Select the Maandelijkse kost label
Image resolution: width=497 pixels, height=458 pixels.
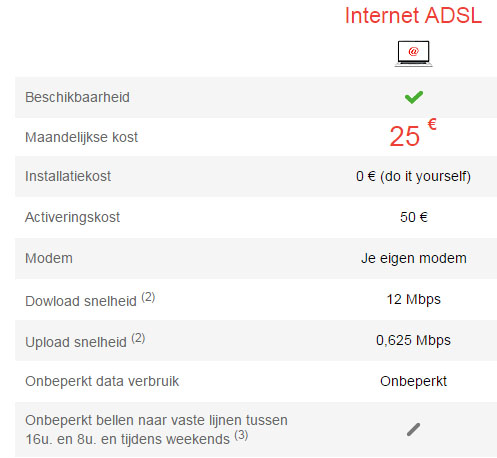(81, 137)
